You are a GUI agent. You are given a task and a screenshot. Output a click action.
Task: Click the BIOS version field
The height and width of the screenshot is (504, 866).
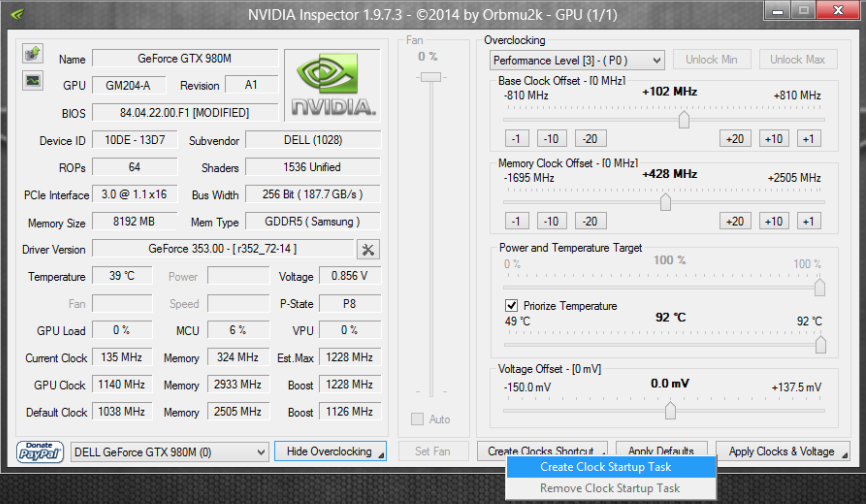(184, 113)
